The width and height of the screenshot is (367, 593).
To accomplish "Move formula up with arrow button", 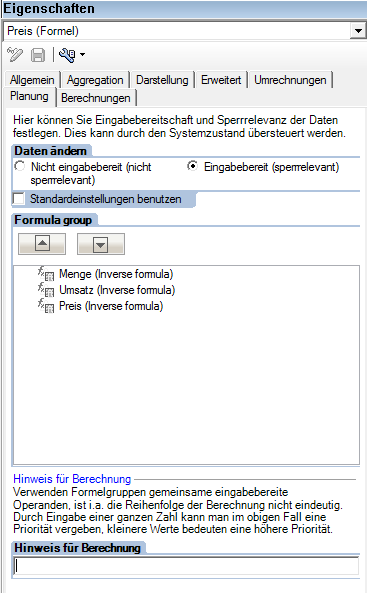I will pos(42,244).
